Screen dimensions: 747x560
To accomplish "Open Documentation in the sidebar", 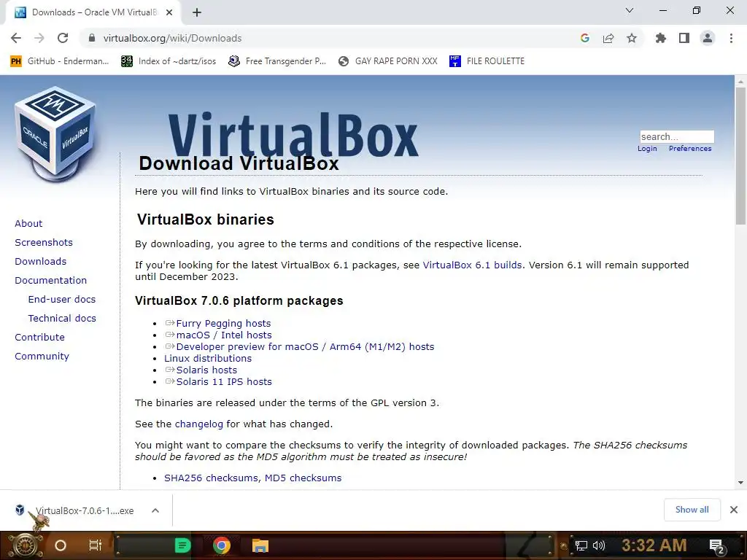I will [50, 281].
